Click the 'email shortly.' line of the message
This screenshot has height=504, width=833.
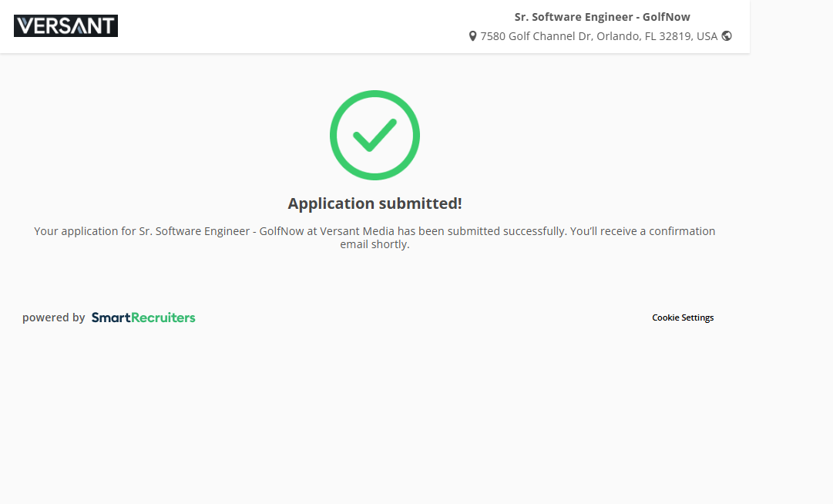(375, 245)
